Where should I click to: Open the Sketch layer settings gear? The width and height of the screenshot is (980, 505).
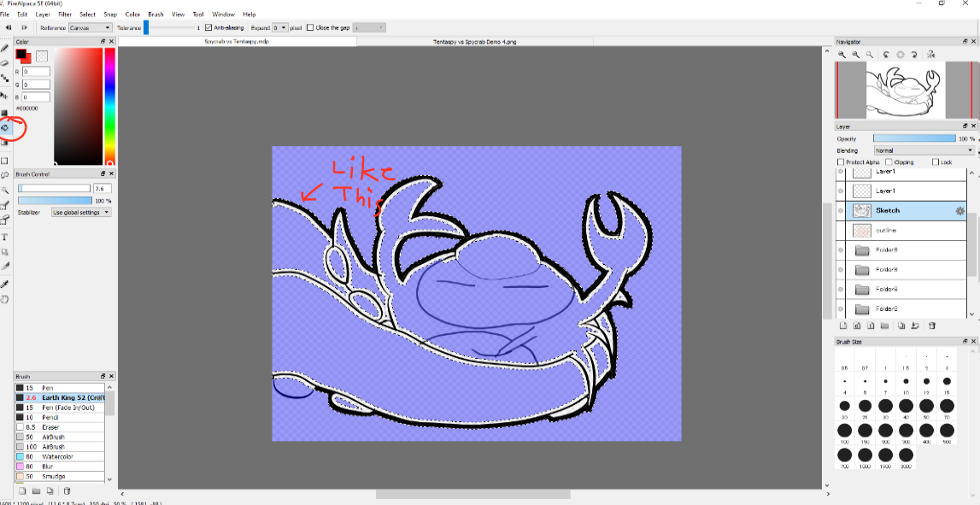click(960, 211)
